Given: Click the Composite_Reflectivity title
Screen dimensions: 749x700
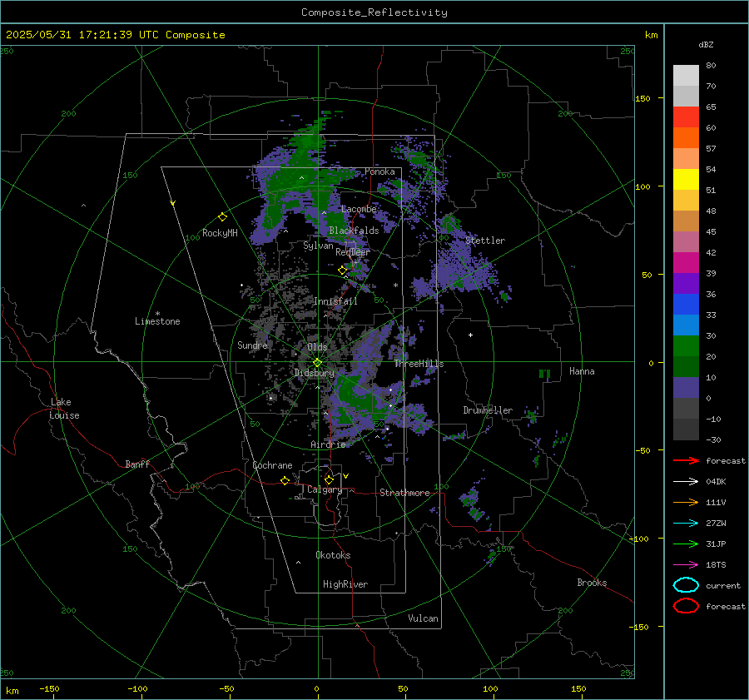Looking at the screenshot, I should click(374, 12).
